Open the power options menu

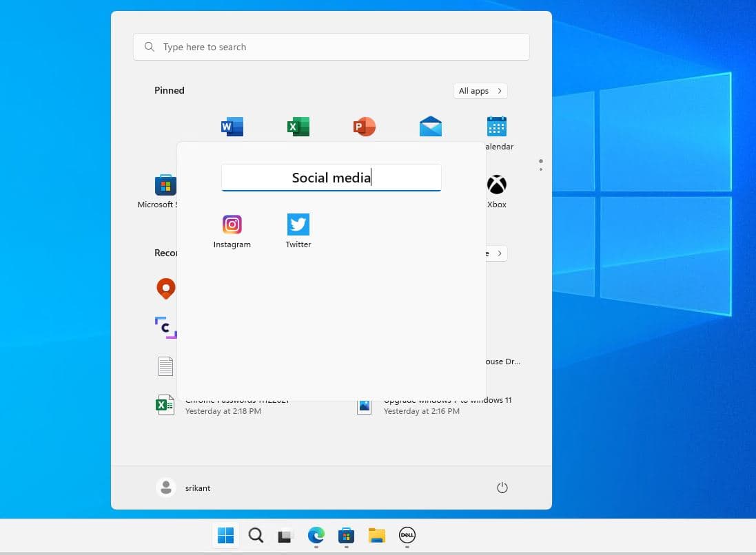pyautogui.click(x=502, y=488)
